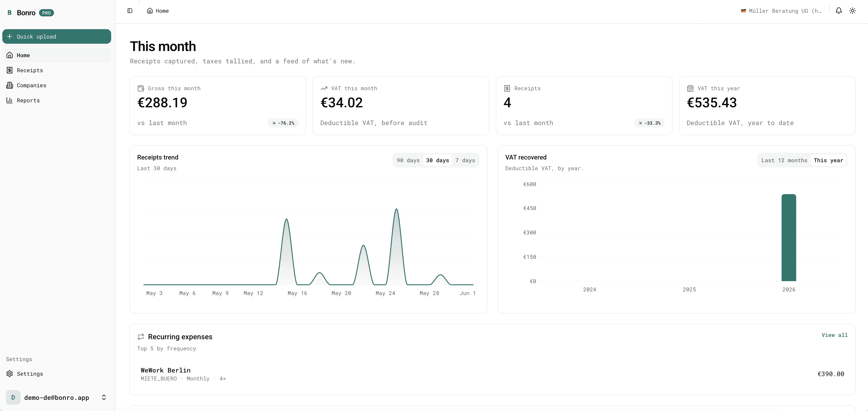Click the Companies building icon

10,85
